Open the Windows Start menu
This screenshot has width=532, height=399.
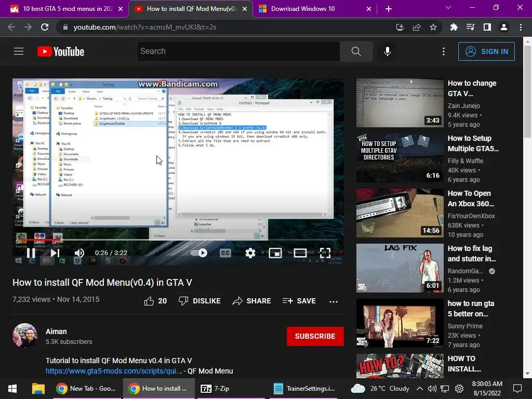click(x=12, y=389)
